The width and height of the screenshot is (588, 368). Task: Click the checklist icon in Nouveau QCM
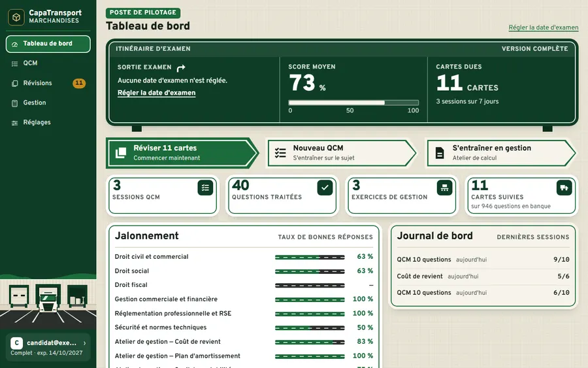(x=280, y=153)
